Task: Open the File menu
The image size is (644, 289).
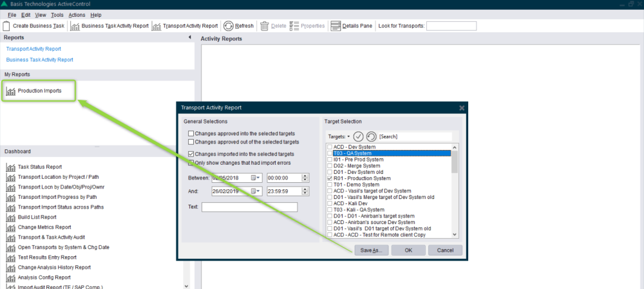Action: (12, 15)
